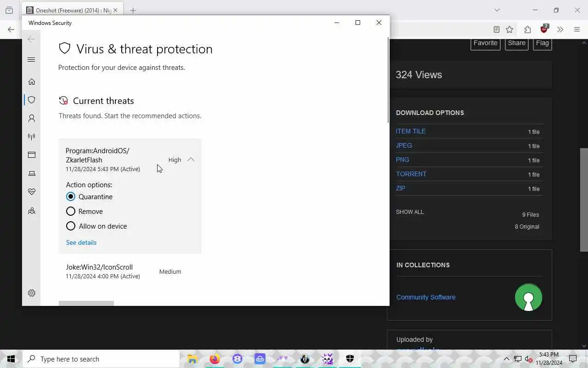Image resolution: width=588 pixels, height=368 pixels.
Task: Toggle the hamburger navigation menu
Action: coord(31,59)
